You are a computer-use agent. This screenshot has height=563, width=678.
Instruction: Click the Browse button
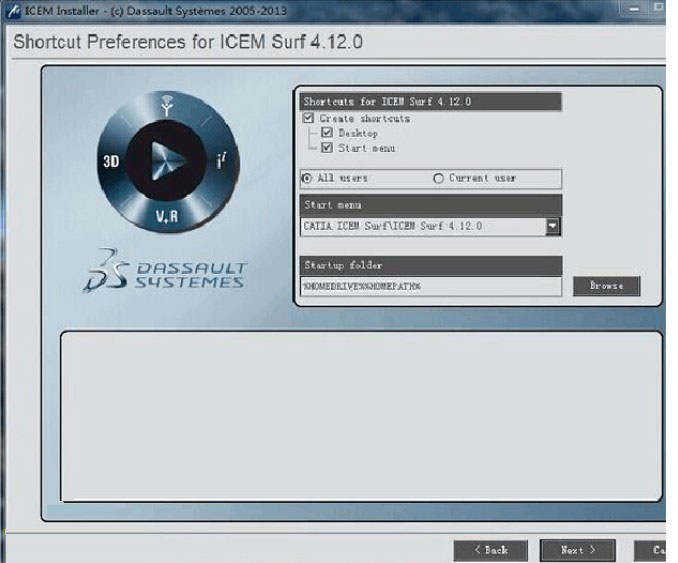(606, 286)
